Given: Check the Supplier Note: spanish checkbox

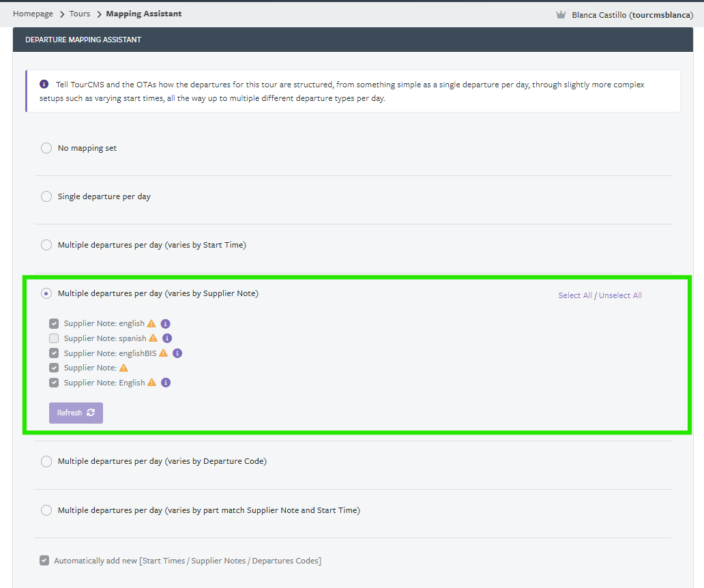Looking at the screenshot, I should click(54, 338).
